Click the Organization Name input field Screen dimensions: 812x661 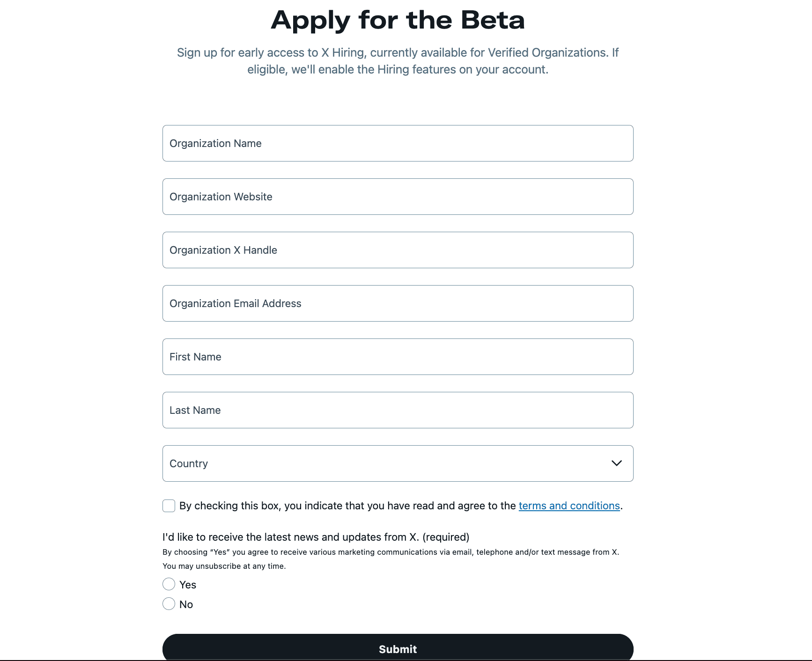[398, 143]
